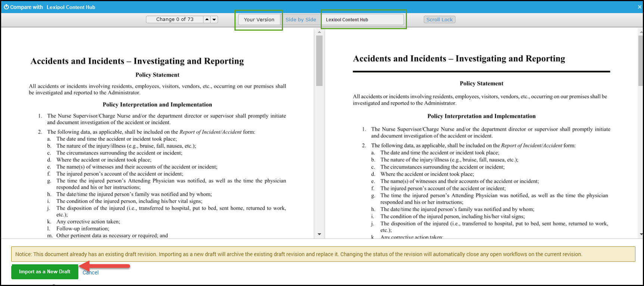Click right pane Policy Statement heading

481,83
